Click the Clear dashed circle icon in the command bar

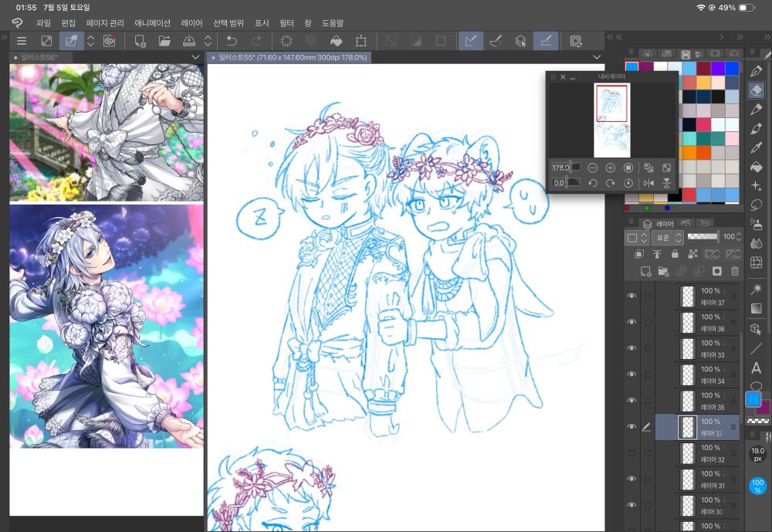point(286,41)
